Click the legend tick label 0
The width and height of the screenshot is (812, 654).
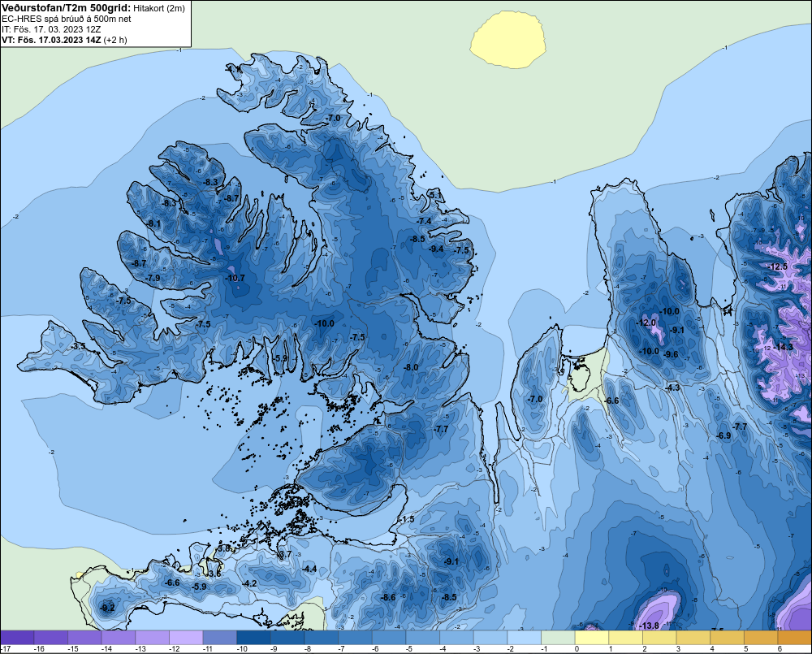[577, 649]
